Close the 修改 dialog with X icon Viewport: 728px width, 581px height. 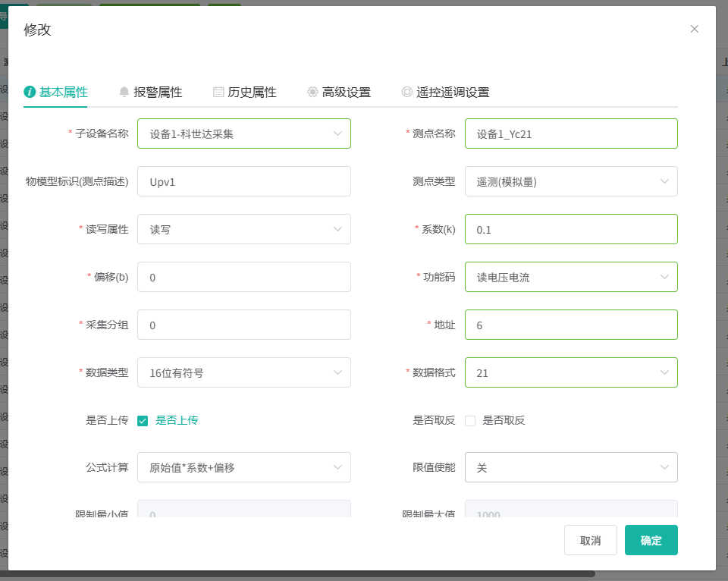pyautogui.click(x=694, y=29)
